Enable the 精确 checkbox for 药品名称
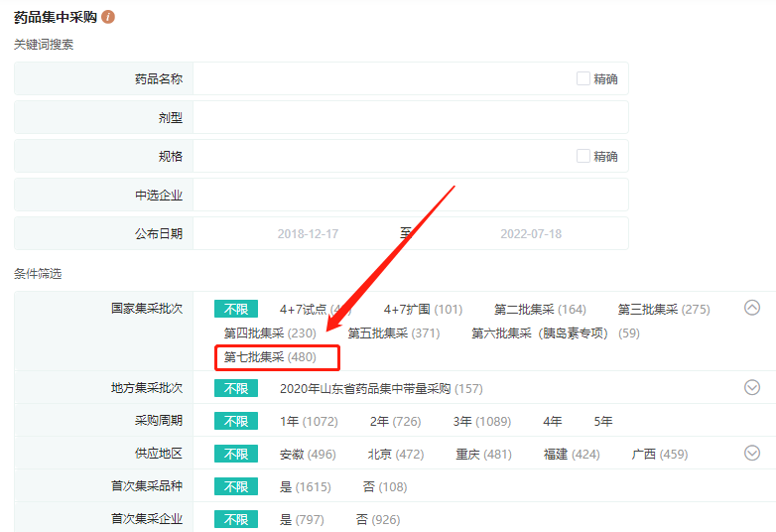This screenshot has width=776, height=532. pyautogui.click(x=582, y=78)
